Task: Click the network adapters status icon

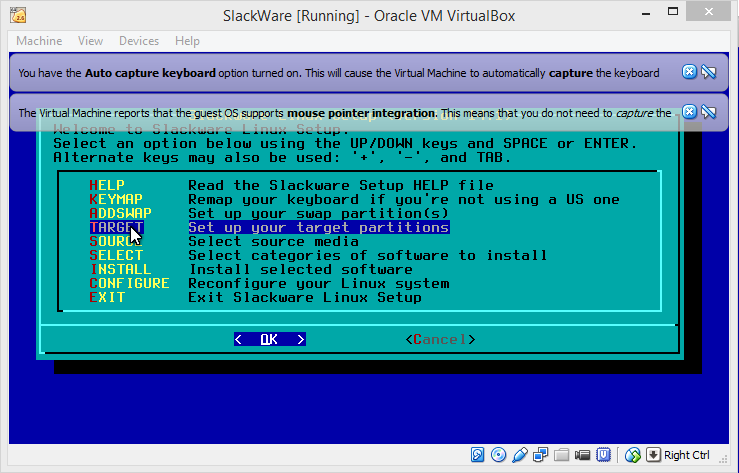Action: [540, 455]
